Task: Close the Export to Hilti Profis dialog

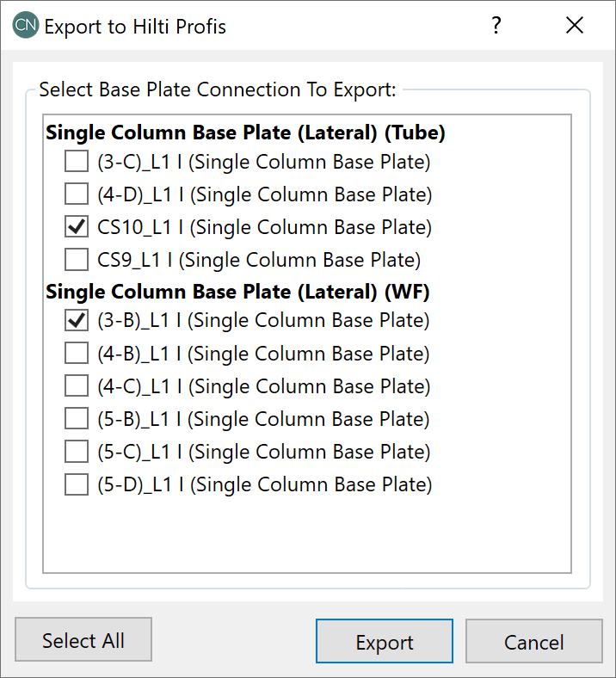Action: pos(575,26)
